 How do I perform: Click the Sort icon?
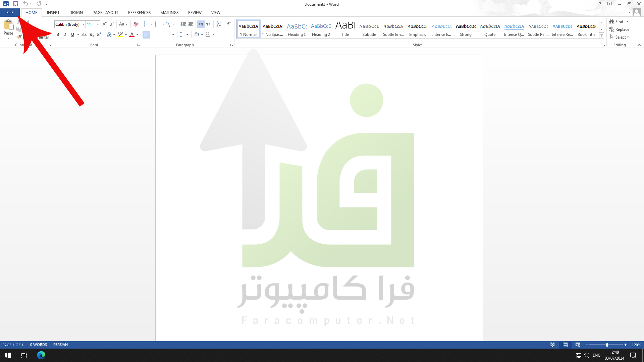coord(219,24)
